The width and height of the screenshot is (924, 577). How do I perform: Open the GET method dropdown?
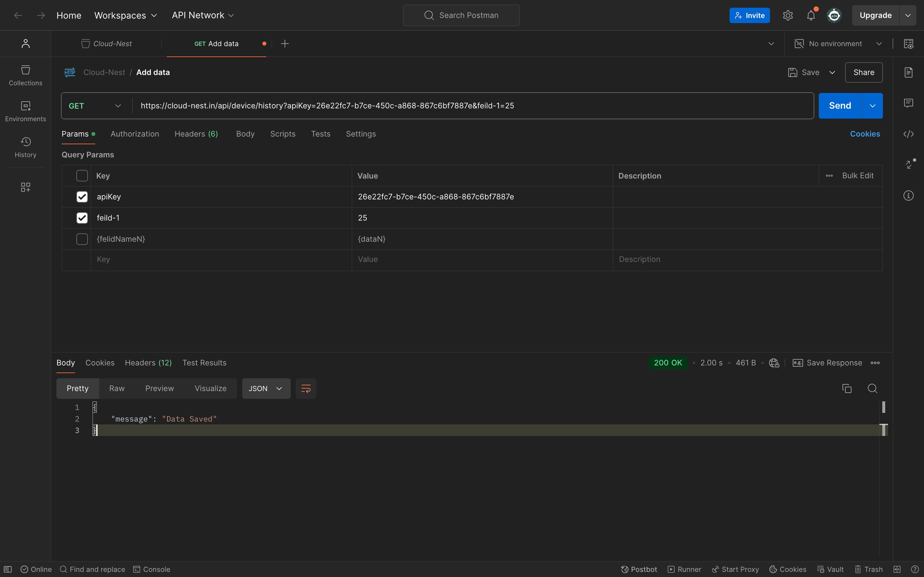95,106
